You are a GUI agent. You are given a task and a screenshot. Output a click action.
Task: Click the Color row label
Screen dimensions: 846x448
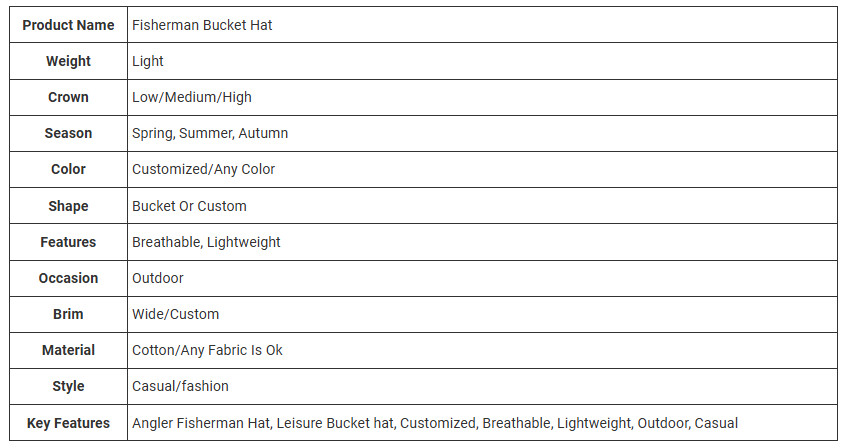(68, 169)
